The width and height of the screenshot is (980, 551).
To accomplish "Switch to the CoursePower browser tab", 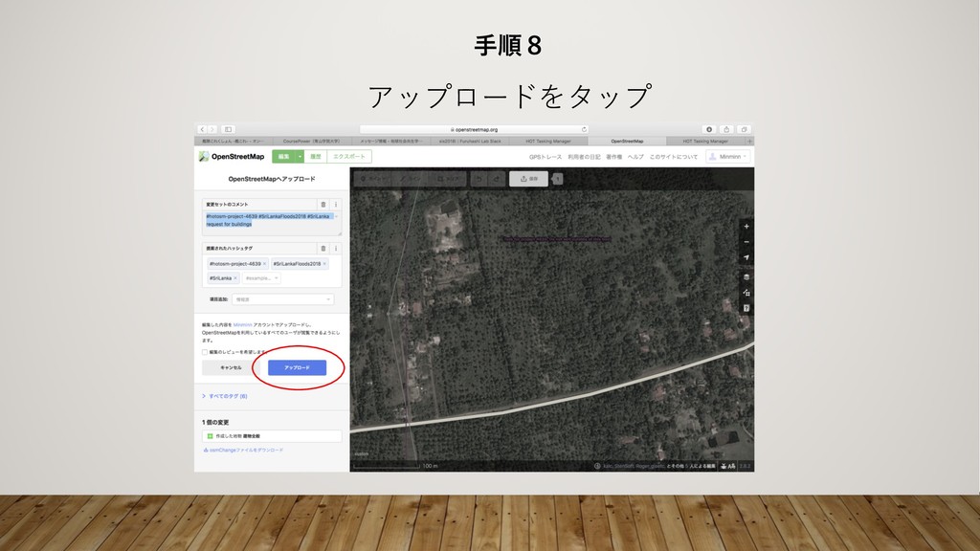I will [x=311, y=142].
